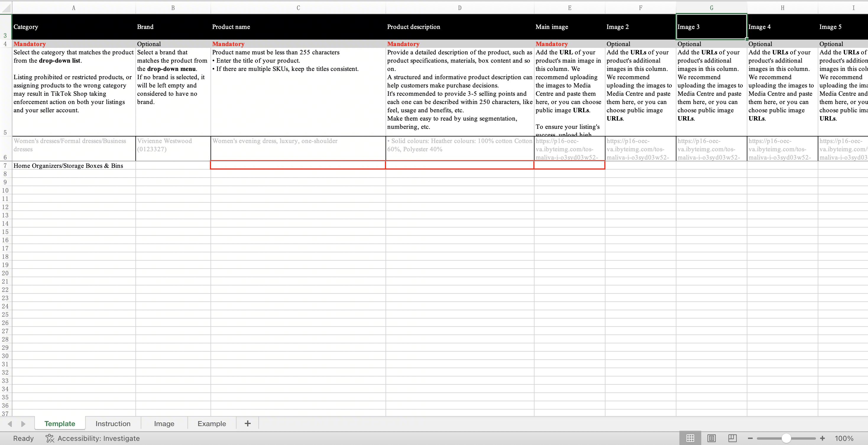Click the Solid colours example description cell
Image resolution: width=868 pixels, height=445 pixels.
(460, 149)
